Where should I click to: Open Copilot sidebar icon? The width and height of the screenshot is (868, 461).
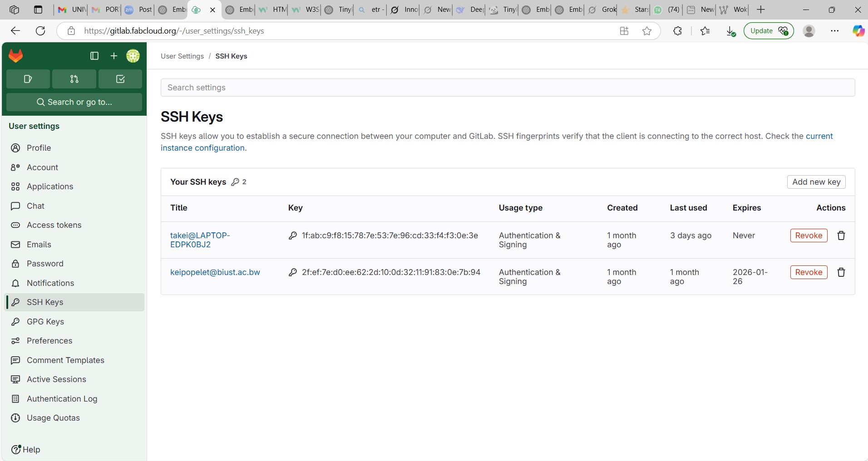[858, 31]
